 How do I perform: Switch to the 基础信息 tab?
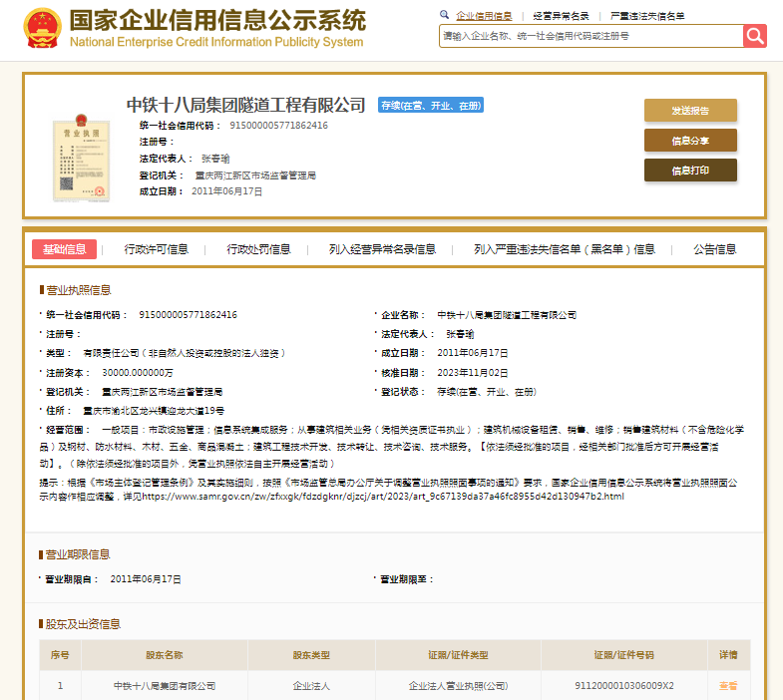(64, 249)
